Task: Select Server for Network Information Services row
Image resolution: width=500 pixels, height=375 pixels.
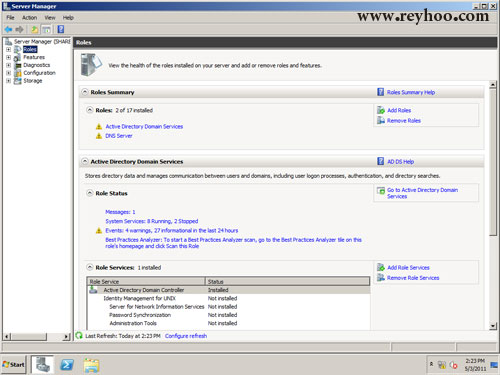Action: pyautogui.click(x=228, y=307)
